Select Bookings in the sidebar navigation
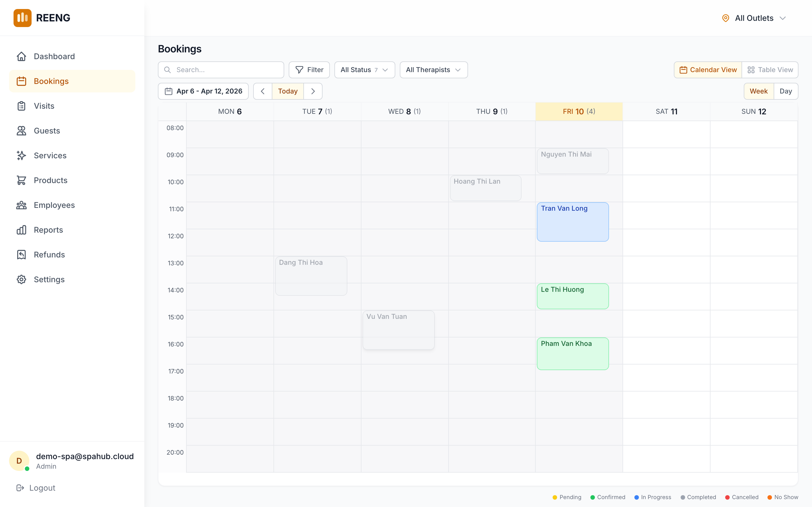 (x=51, y=81)
